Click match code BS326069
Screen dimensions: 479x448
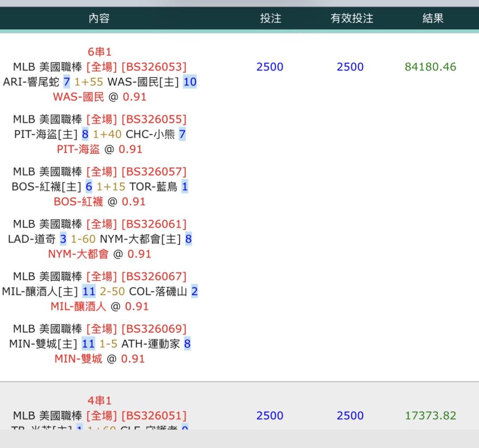[154, 329]
